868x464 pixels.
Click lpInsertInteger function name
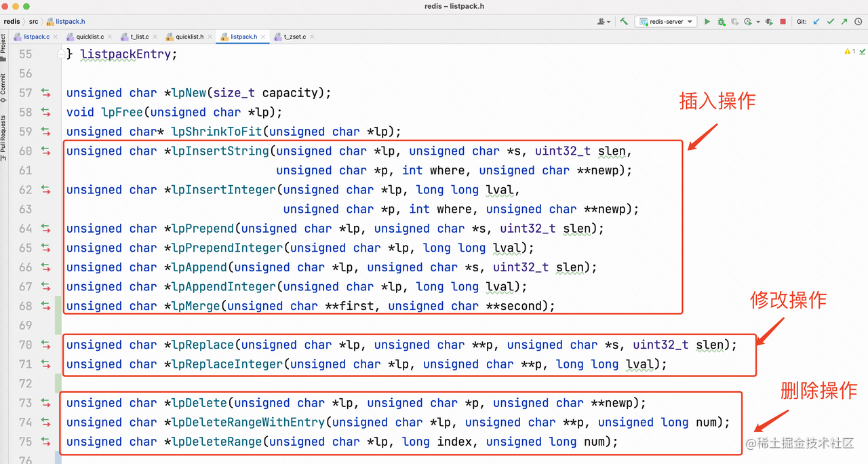(224, 190)
